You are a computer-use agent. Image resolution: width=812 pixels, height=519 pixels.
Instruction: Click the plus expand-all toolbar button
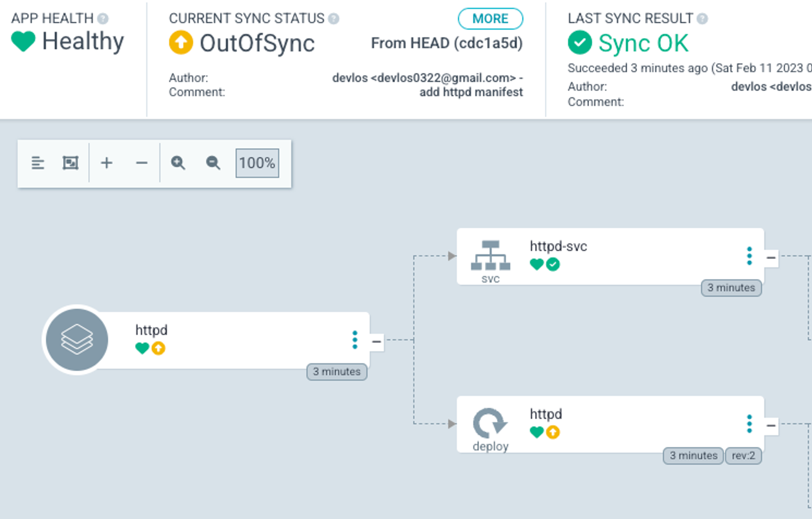point(106,163)
